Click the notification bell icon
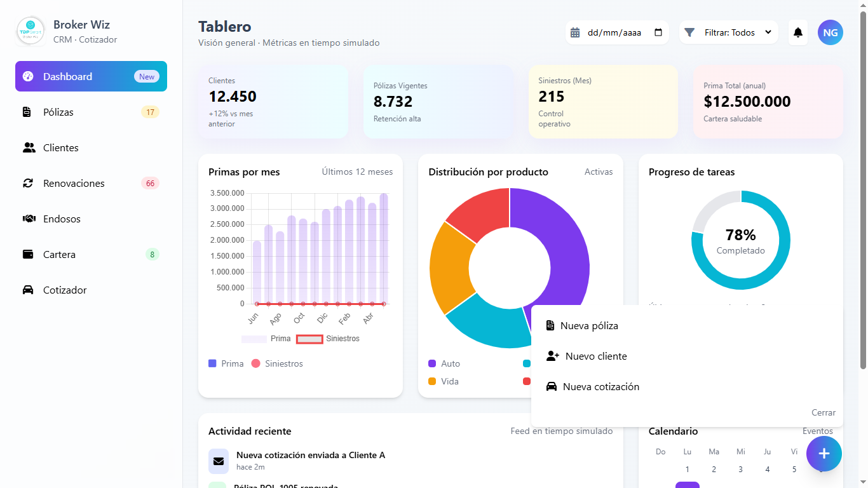 798,32
